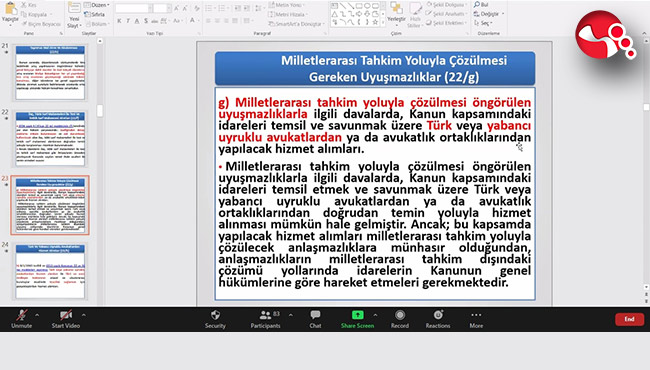The height and width of the screenshot is (370, 650).
Task: Click the slide title text box
Action: coord(375,68)
